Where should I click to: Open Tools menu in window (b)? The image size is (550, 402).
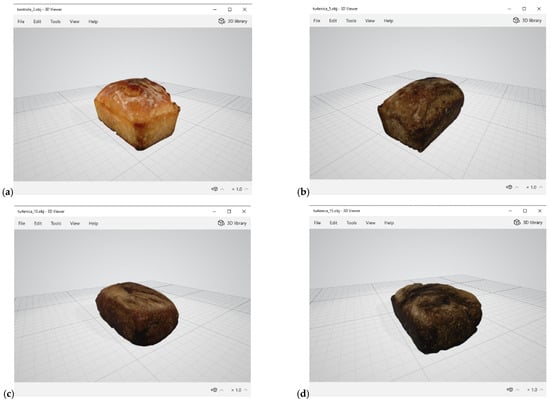pos(351,21)
